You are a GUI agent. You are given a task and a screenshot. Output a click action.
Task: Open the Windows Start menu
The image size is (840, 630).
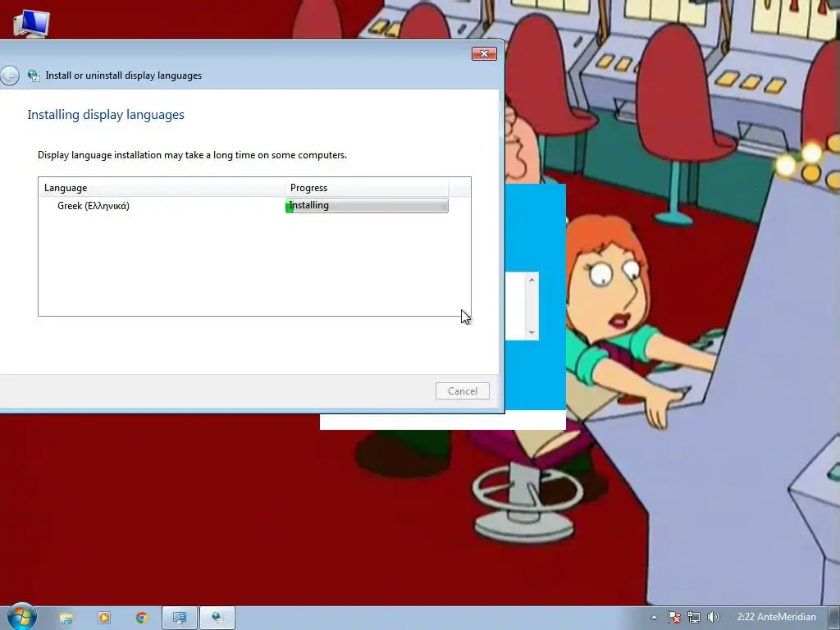click(21, 617)
